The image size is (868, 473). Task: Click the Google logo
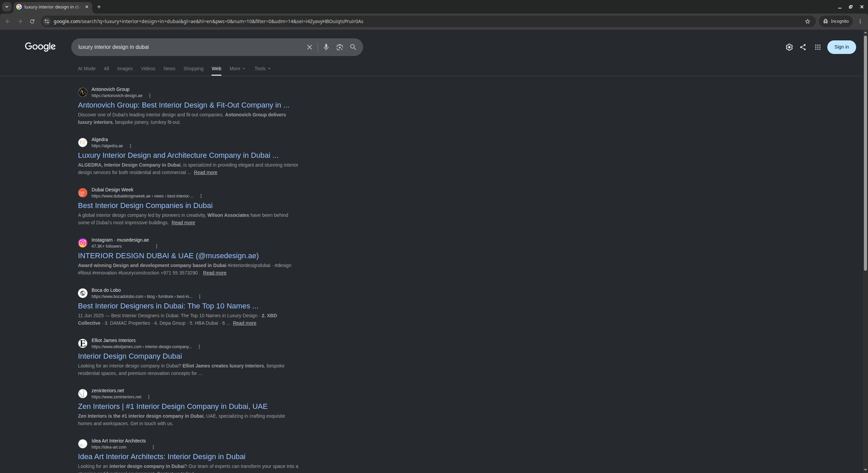coord(40,47)
